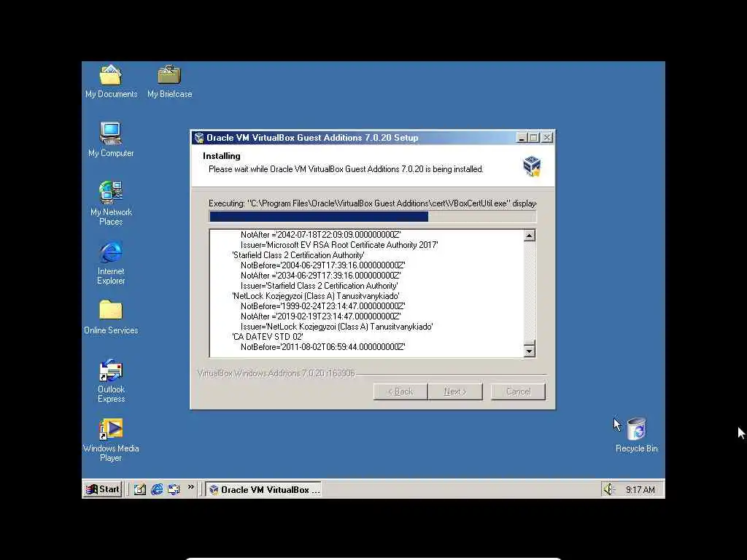Click the Cancel button in the installer
Viewport: 747px width, 560px height.
coord(518,392)
